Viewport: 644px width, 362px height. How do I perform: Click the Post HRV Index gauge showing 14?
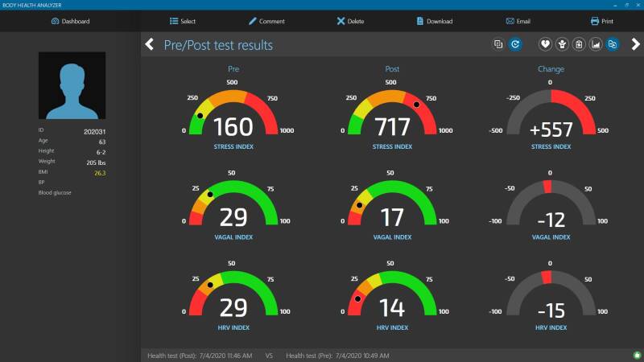[392, 295]
